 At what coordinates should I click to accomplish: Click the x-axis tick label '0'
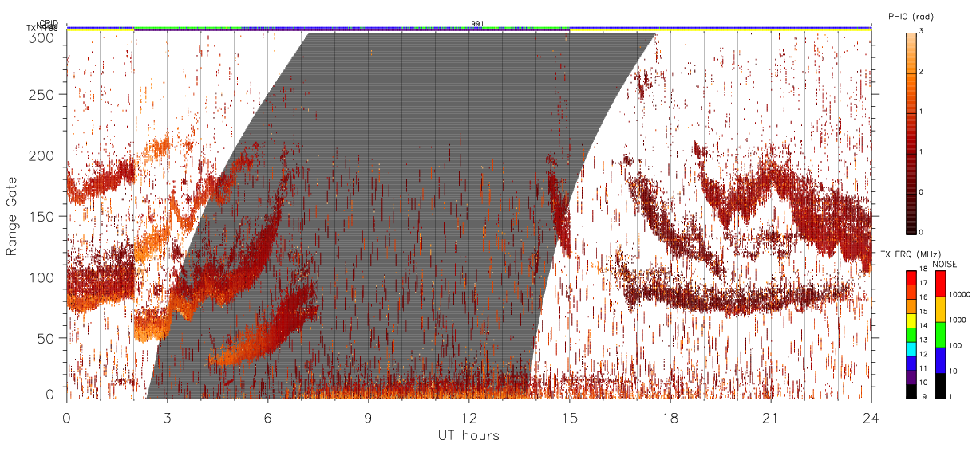[66, 418]
